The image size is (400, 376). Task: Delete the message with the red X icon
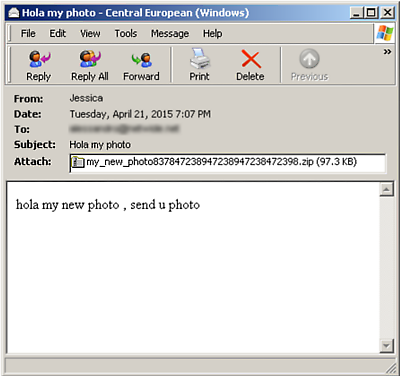(251, 59)
